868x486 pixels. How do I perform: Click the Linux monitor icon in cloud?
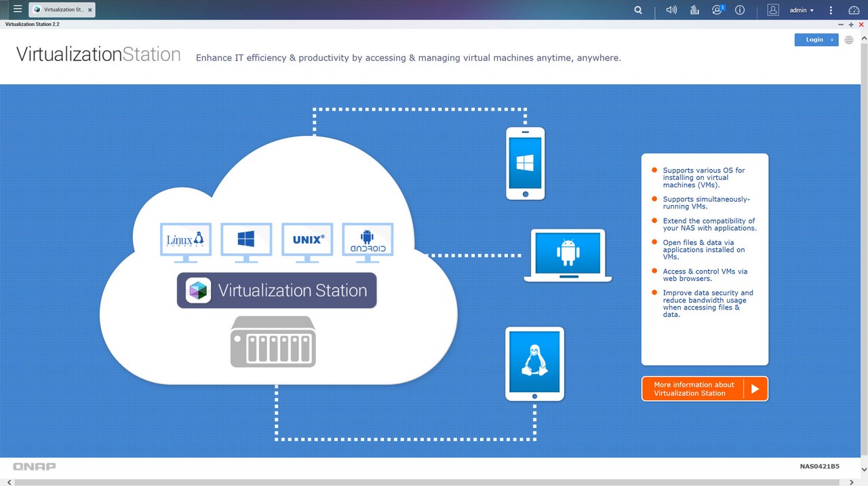point(185,242)
